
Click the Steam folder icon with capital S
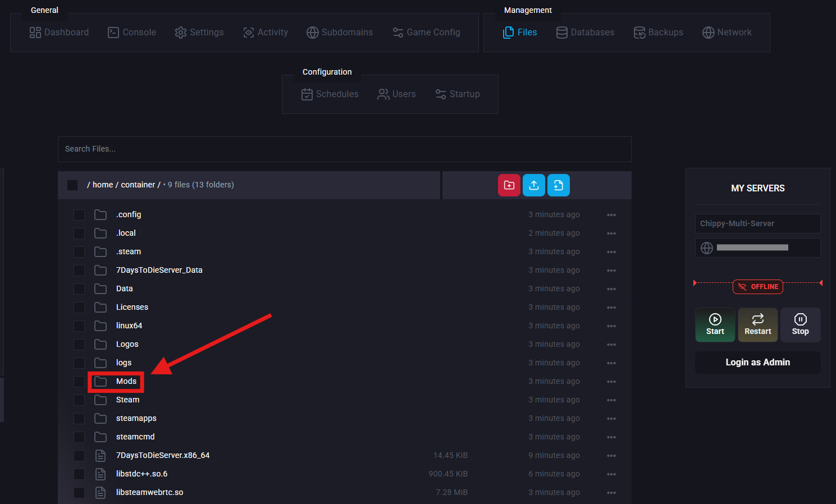pos(100,400)
